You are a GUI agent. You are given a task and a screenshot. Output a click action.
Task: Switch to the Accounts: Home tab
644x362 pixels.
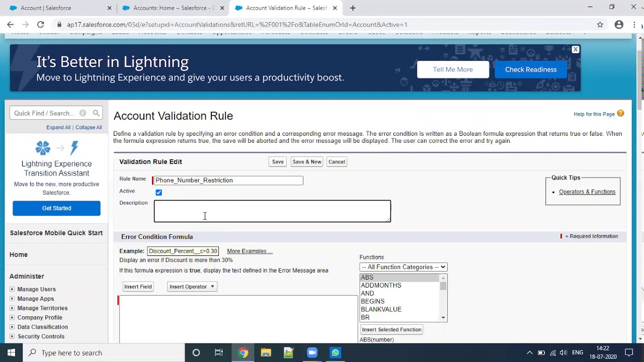tap(172, 8)
